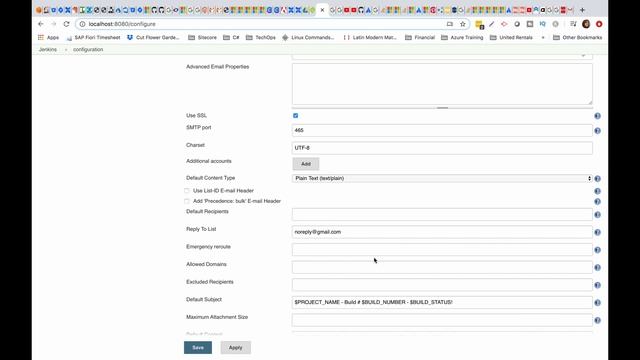Enable Use List-ID E-mail Header checkbox

pos(187,191)
